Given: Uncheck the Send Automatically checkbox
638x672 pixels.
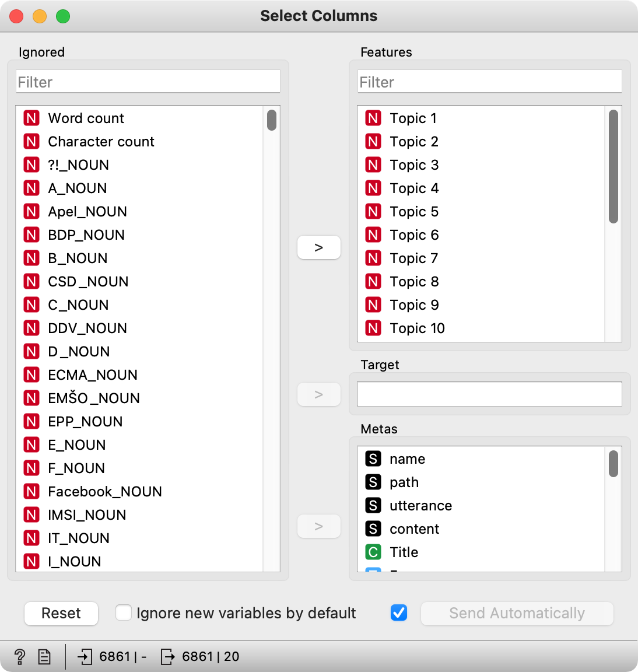Looking at the screenshot, I should (x=399, y=613).
